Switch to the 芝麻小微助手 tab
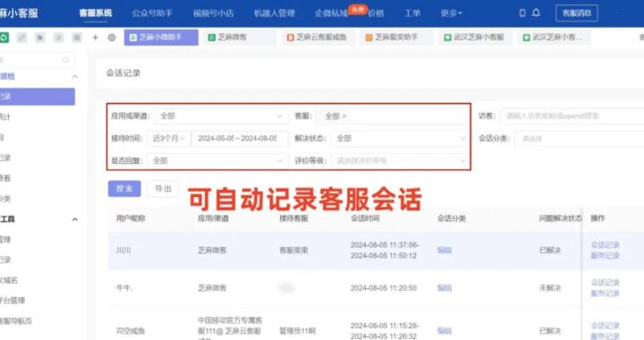 [161, 38]
